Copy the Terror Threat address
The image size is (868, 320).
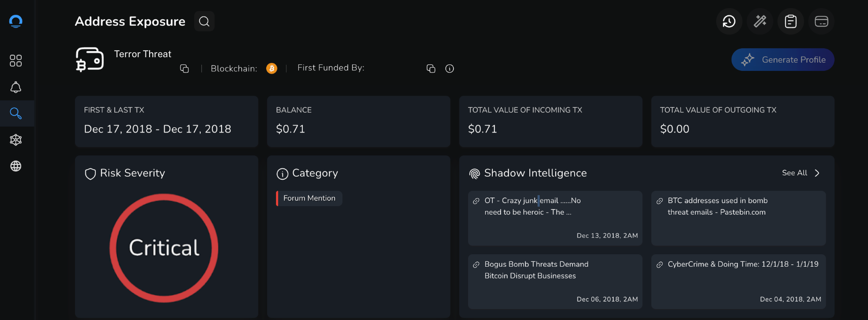[185, 69]
